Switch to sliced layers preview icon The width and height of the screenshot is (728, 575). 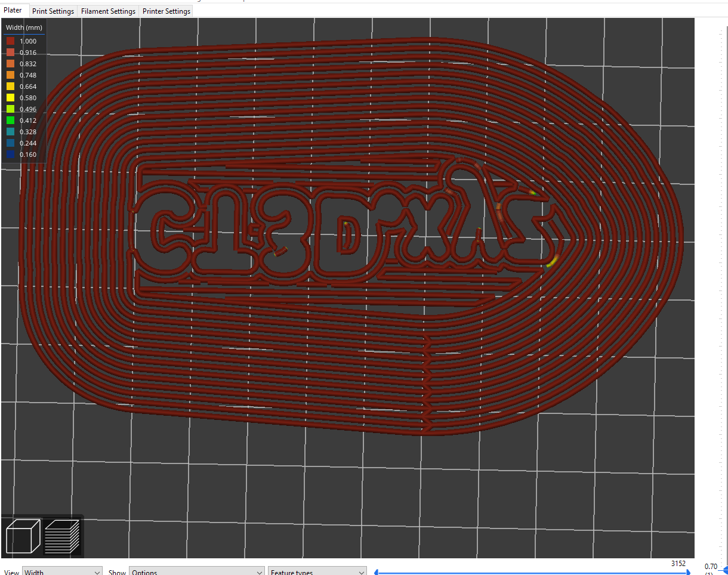pos(61,536)
